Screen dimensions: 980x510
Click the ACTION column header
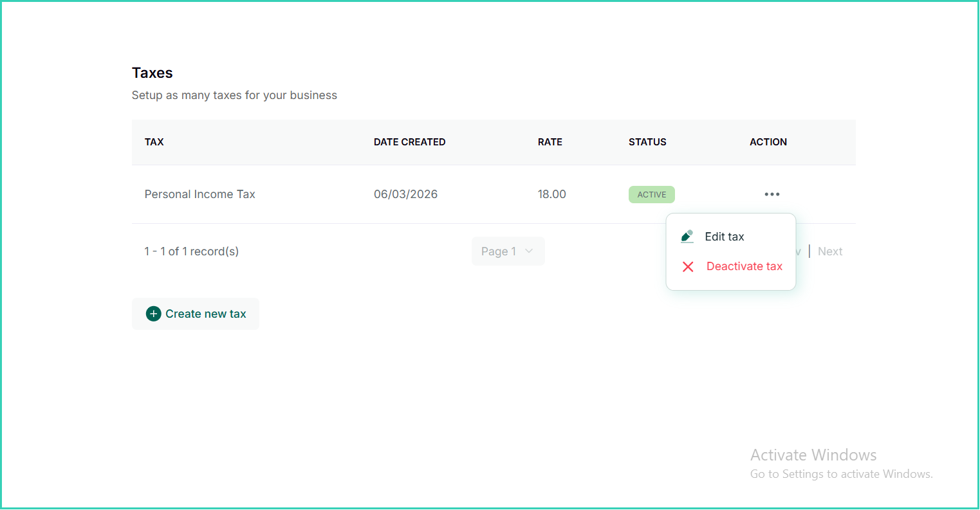coord(768,142)
